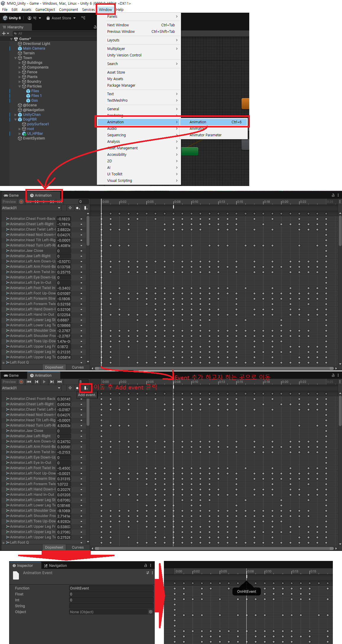
Task: Open Asset Store dropdown in toolbar
Action: 61,18
